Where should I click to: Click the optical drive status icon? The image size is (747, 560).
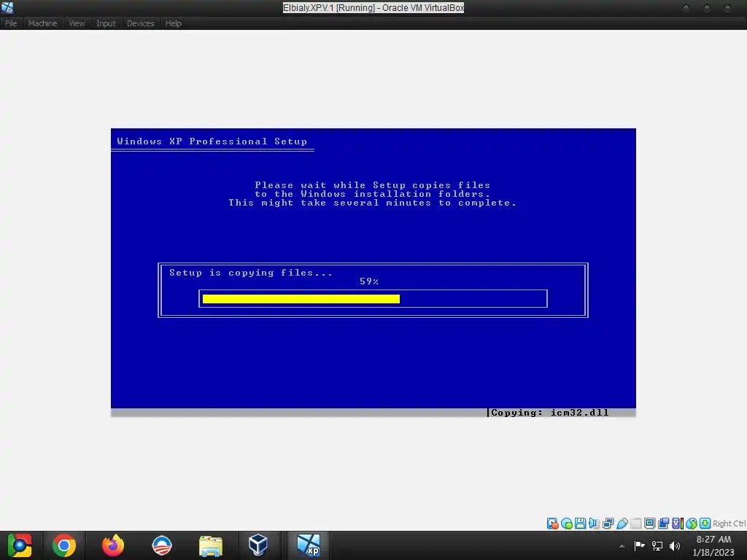[x=566, y=524]
